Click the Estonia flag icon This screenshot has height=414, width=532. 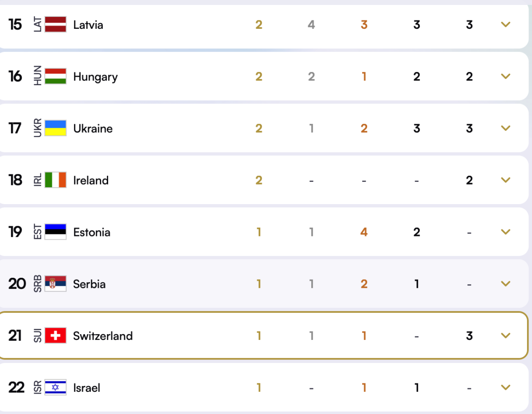click(55, 232)
